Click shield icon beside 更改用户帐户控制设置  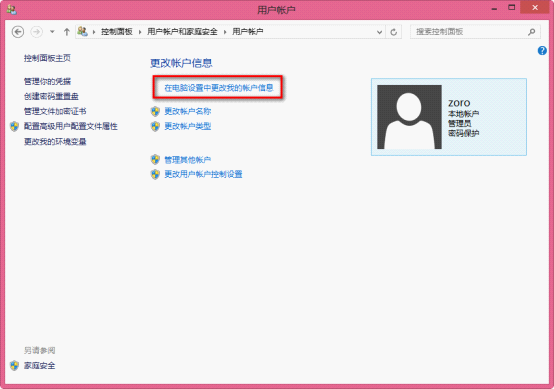[x=155, y=174]
